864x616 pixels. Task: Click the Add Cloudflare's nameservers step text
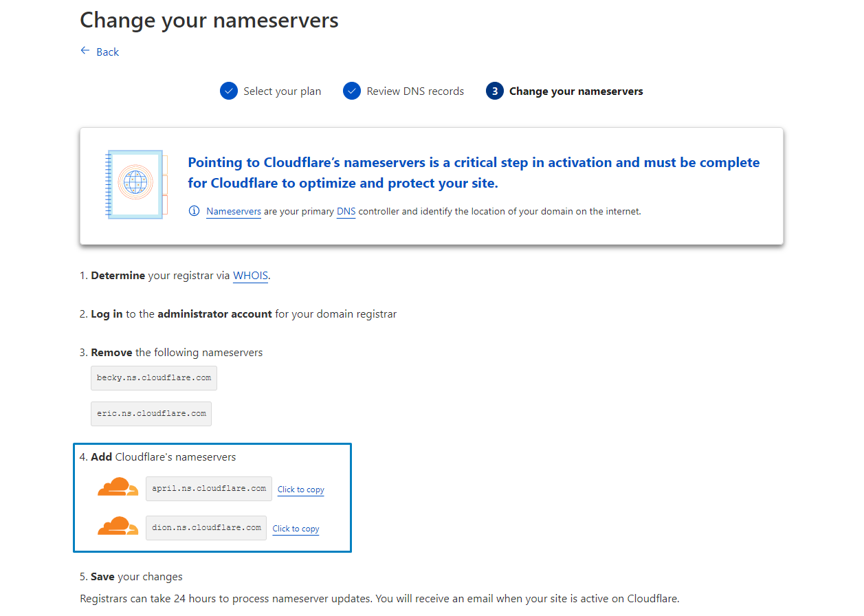tap(157, 457)
